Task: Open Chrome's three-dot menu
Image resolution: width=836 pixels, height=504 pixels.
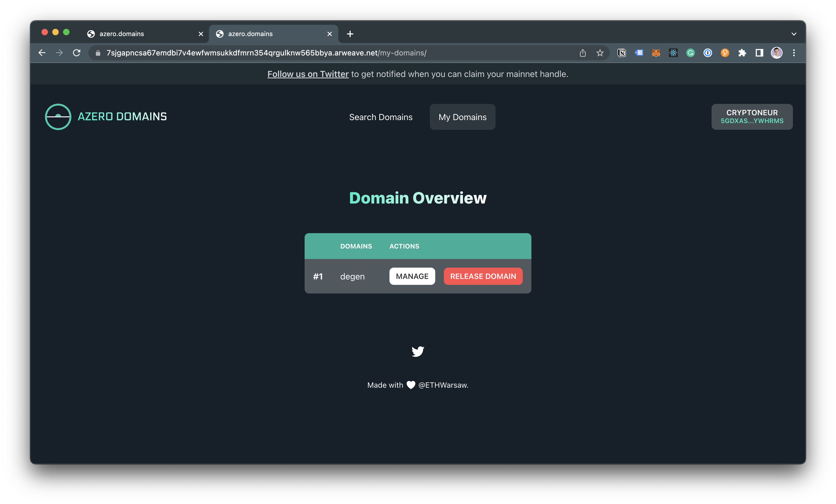Action: (794, 53)
